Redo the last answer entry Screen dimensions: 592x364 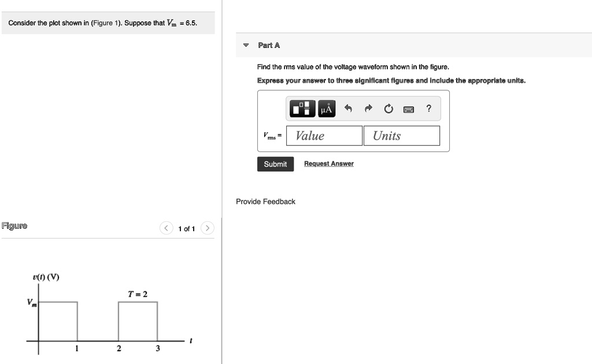pyautogui.click(x=368, y=108)
